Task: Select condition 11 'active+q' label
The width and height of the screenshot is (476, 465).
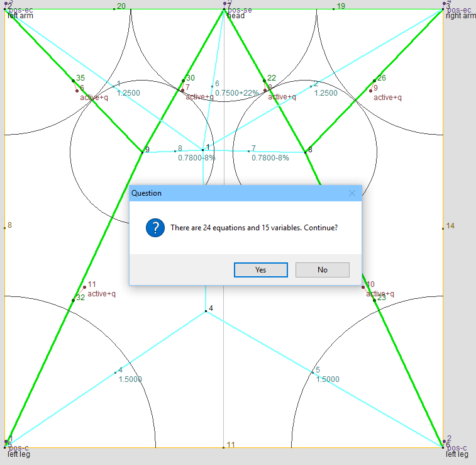Action: 101,294
